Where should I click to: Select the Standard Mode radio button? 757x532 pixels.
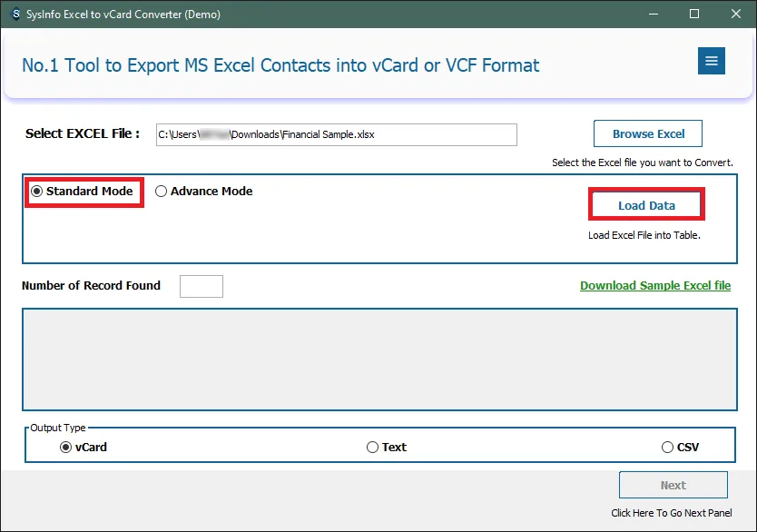(37, 192)
